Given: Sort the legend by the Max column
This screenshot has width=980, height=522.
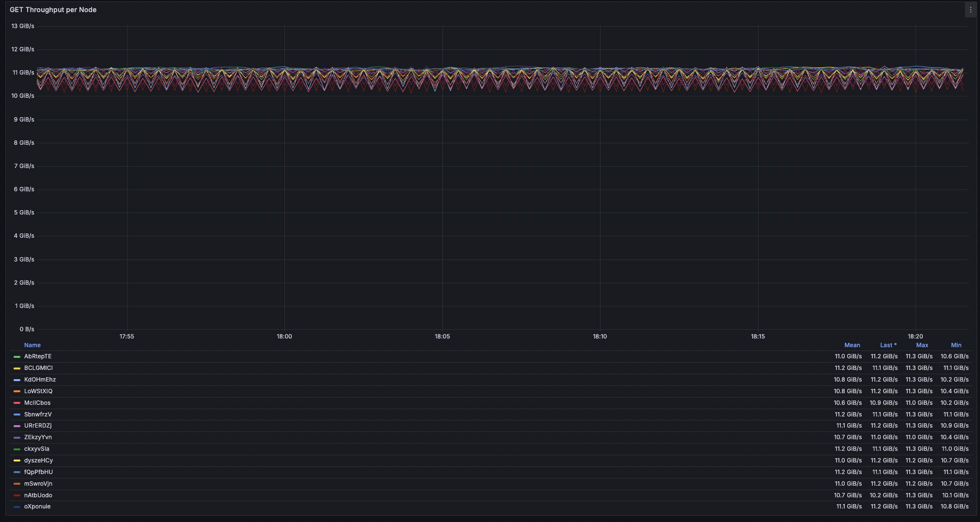Looking at the screenshot, I should click(x=923, y=345).
